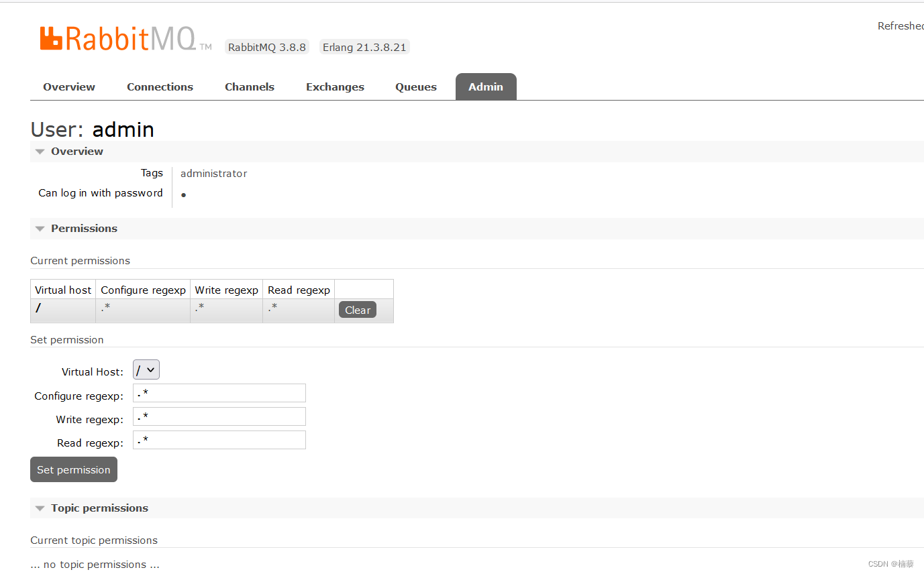Switch to the Channels tab

pyautogui.click(x=250, y=87)
